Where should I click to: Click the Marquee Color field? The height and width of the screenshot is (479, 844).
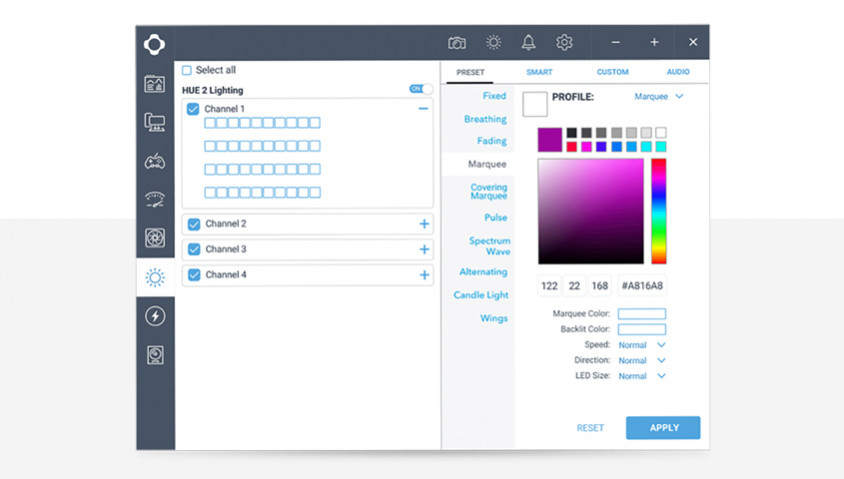(642, 314)
